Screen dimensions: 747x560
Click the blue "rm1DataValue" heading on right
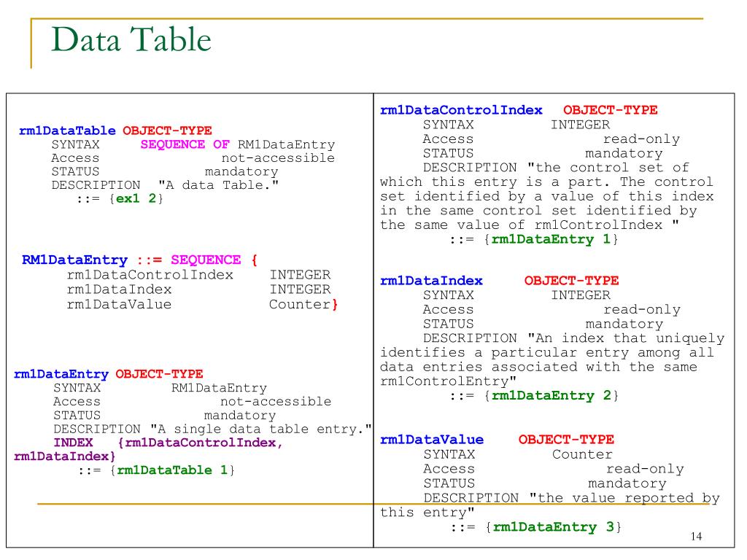pyautogui.click(x=432, y=440)
